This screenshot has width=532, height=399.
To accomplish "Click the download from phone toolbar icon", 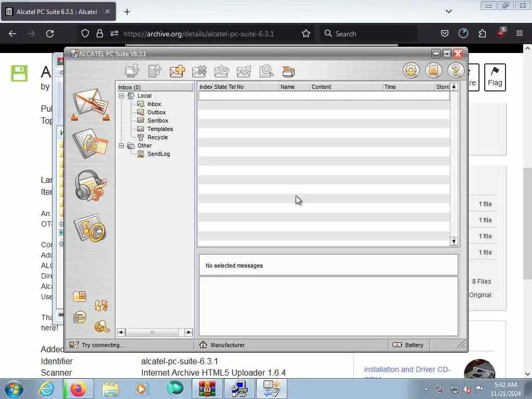I will [x=132, y=71].
